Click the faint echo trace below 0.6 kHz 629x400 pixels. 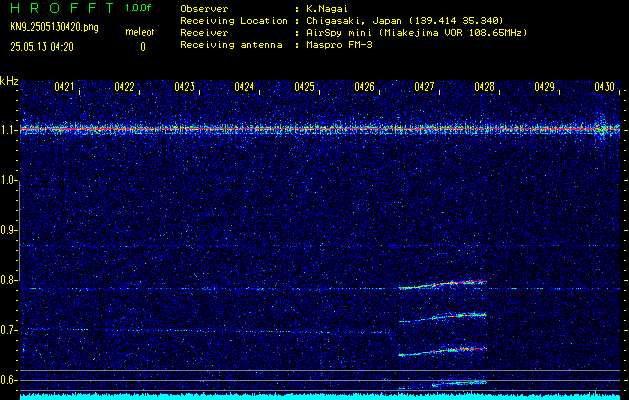pyautogui.click(x=459, y=383)
